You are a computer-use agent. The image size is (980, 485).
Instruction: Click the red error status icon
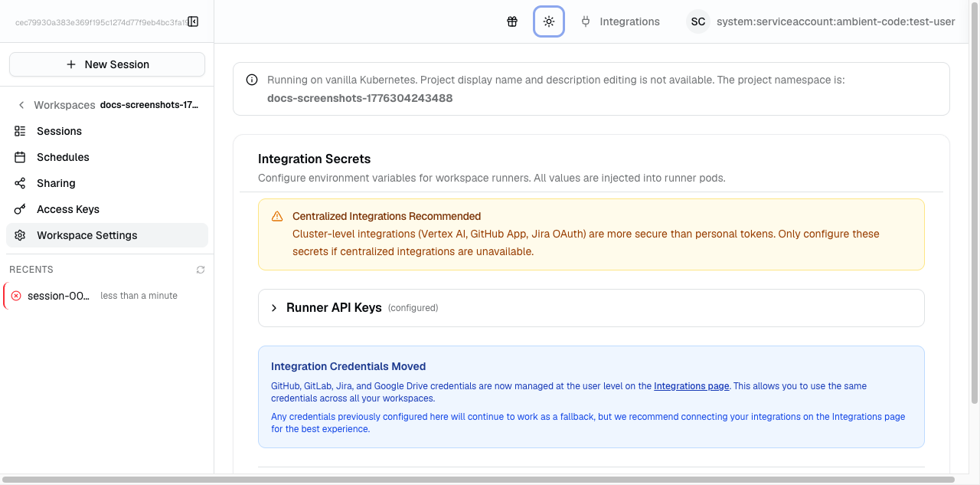tap(16, 296)
